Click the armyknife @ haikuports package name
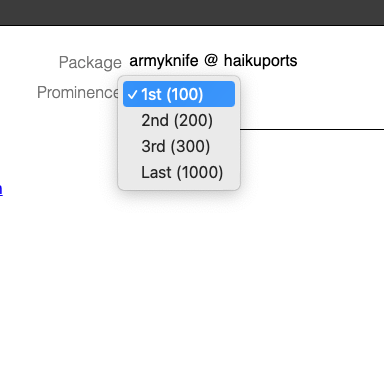 213,61
